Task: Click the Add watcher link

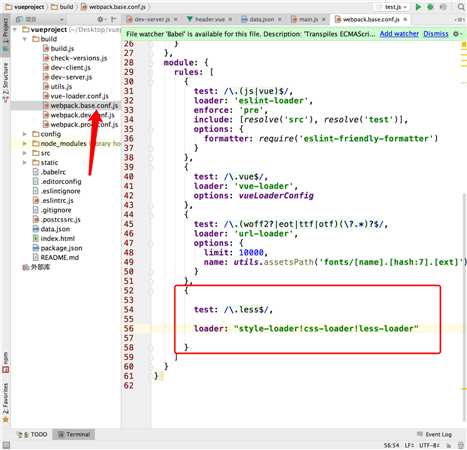Action: [399, 34]
